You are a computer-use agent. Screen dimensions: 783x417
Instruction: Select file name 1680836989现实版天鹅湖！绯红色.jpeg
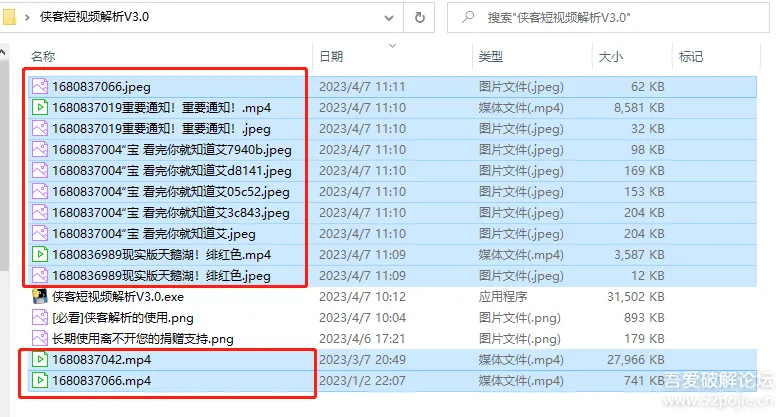[x=161, y=276]
